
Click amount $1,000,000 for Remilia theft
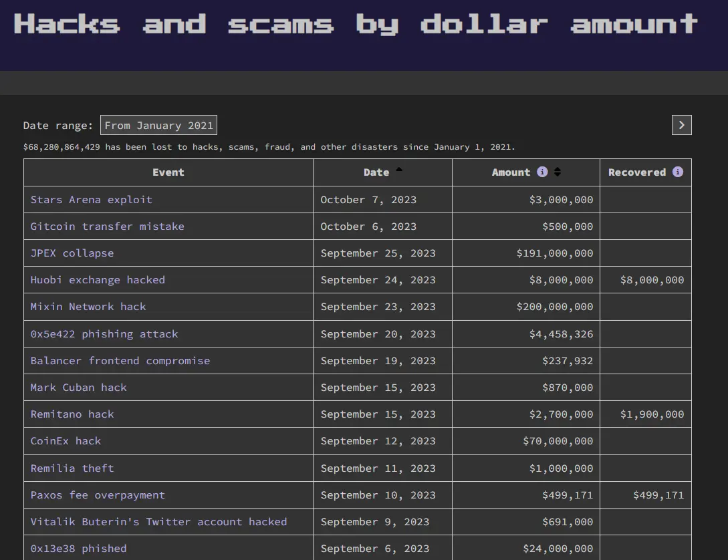561,468
